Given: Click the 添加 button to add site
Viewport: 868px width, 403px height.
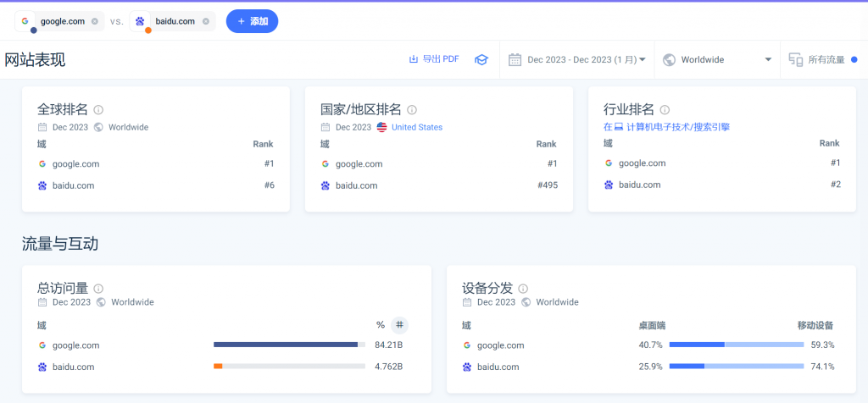Looking at the screenshot, I should (252, 21).
